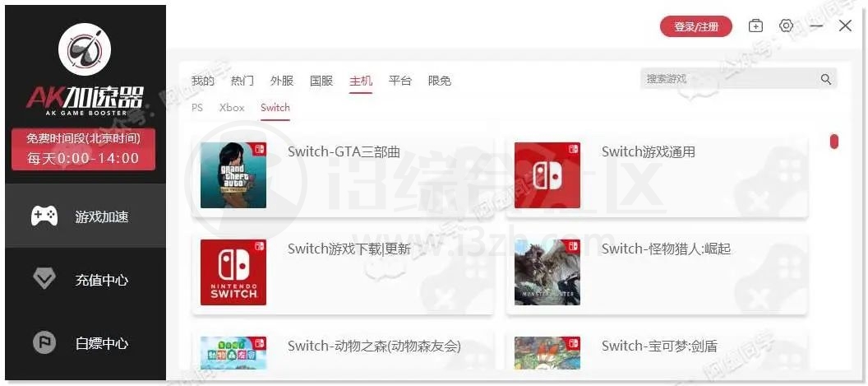Viewport: 868px width, 386px height.
Task: Click the AK加速器 brand text
Action: (x=85, y=100)
